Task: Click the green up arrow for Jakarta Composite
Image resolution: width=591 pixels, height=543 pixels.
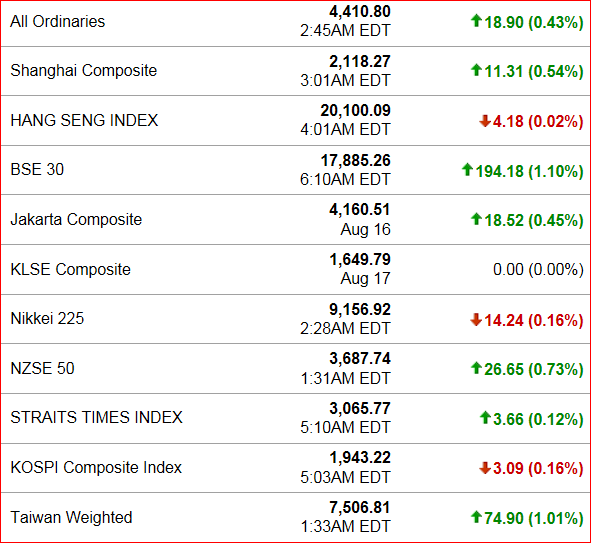Action: pyautogui.click(x=476, y=219)
